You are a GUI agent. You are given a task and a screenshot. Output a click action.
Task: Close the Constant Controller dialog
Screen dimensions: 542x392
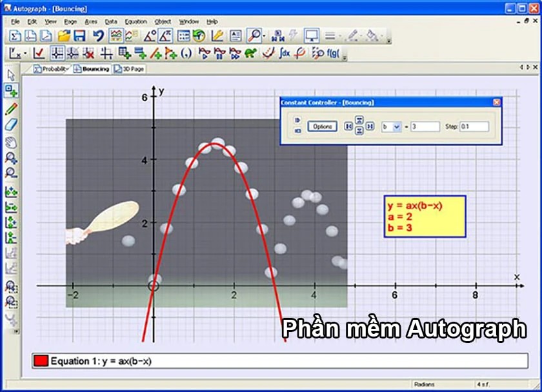click(x=496, y=103)
